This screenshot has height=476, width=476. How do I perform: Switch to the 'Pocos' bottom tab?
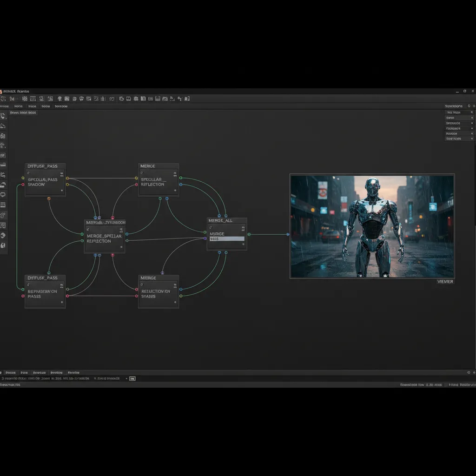[x=11, y=372]
